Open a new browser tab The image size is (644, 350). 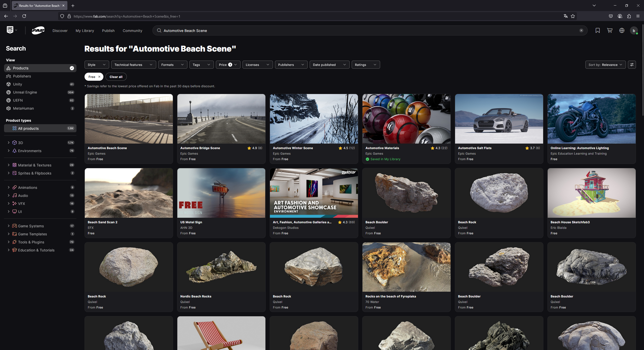pyautogui.click(x=73, y=6)
